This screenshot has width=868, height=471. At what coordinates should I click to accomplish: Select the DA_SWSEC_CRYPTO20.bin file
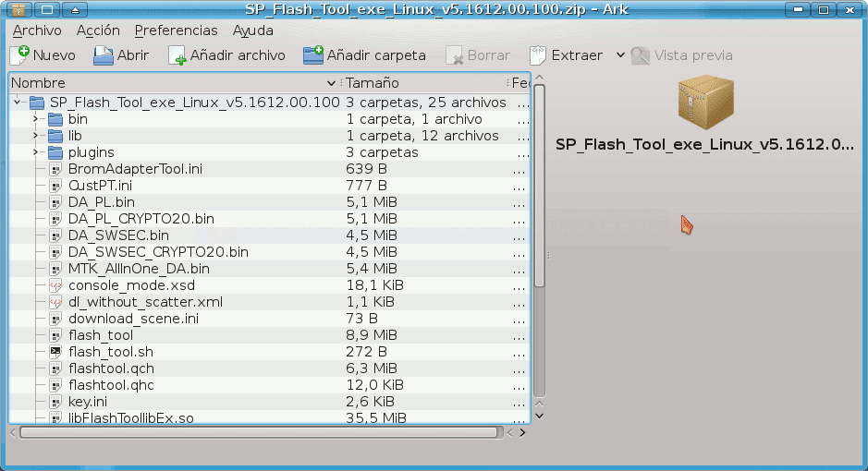[x=158, y=252]
